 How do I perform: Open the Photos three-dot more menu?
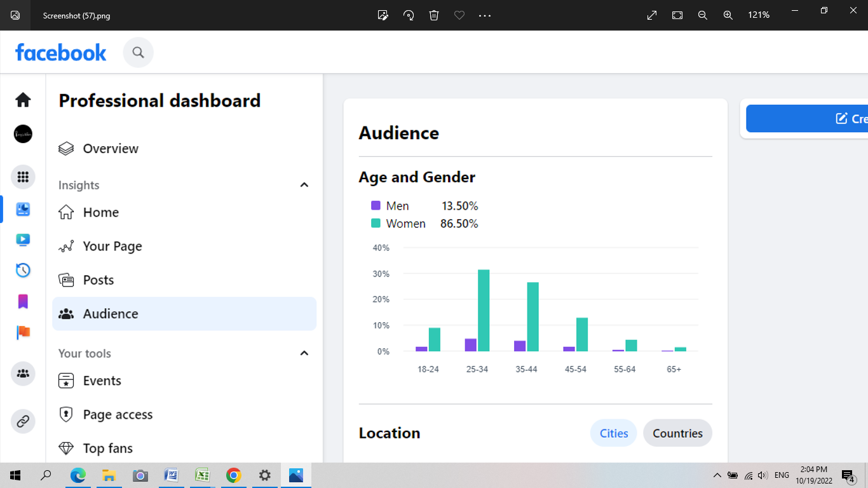click(x=485, y=15)
